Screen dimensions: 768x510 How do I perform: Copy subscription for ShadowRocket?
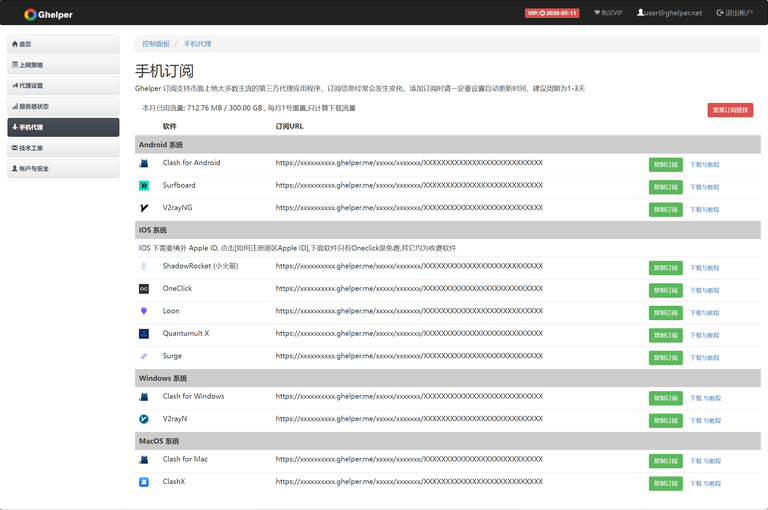[x=666, y=268]
